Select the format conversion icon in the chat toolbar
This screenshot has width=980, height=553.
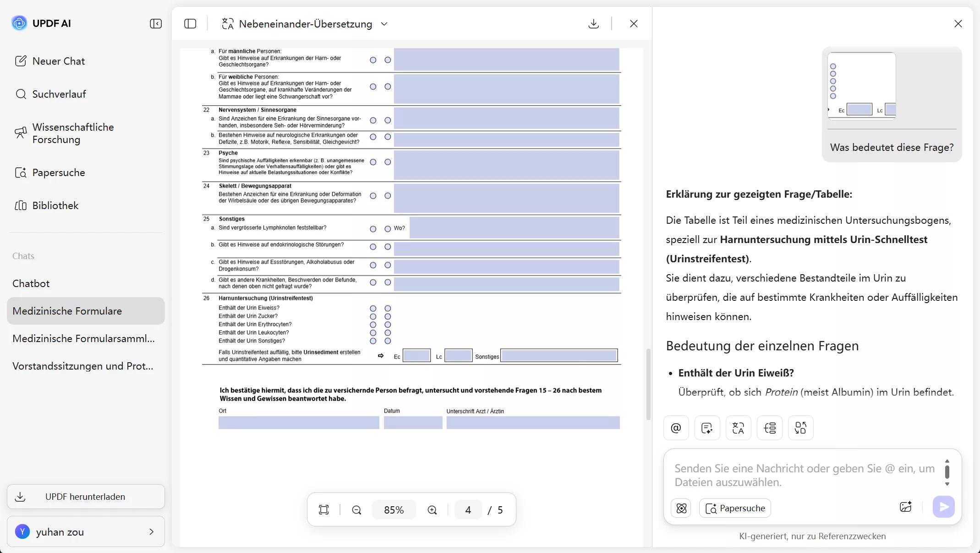[x=800, y=427]
